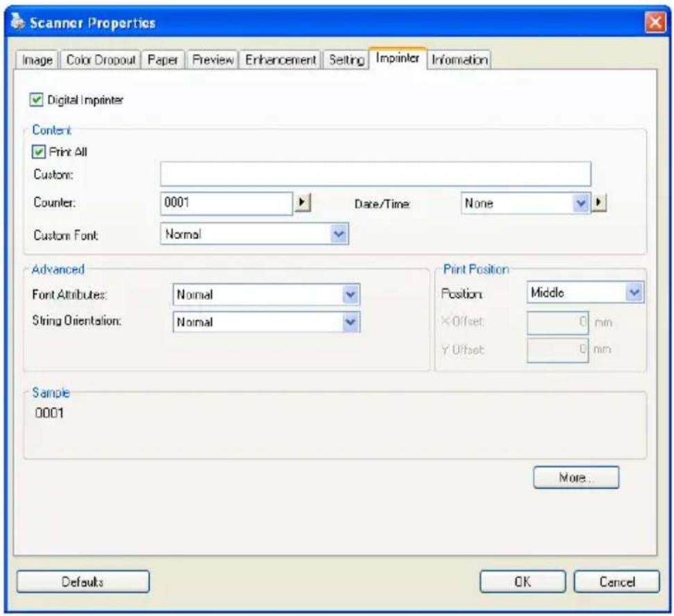Image resolution: width=674 pixels, height=616 pixels.
Task: Click the Y Offset input field
Action: pyautogui.click(x=558, y=350)
